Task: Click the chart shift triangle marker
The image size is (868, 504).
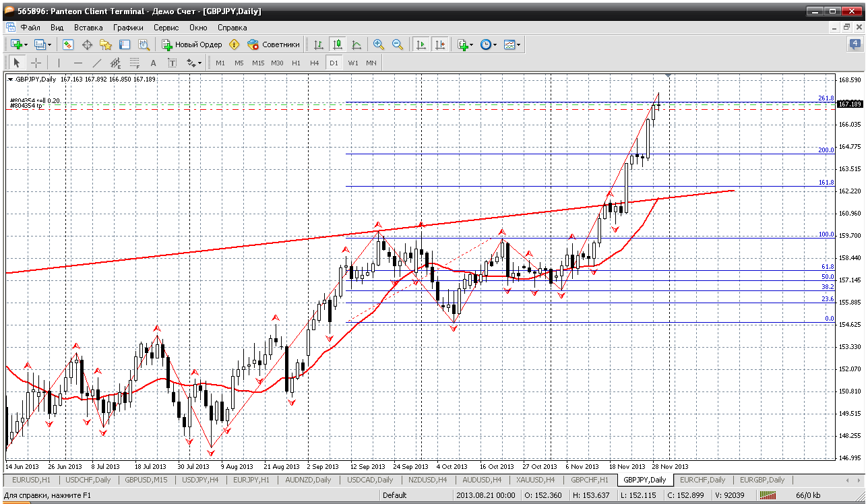Action: 668,75
